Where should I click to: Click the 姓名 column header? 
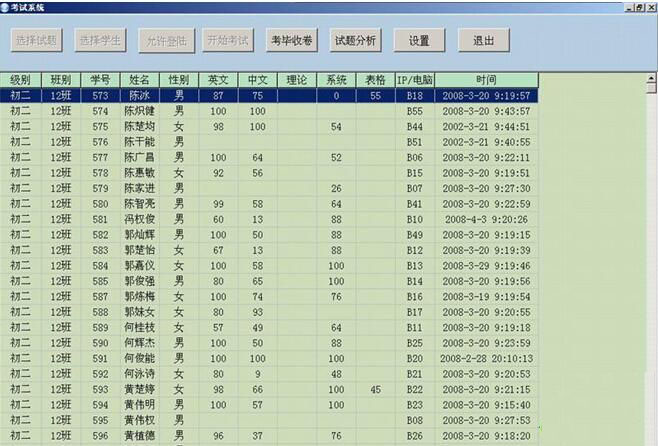140,79
